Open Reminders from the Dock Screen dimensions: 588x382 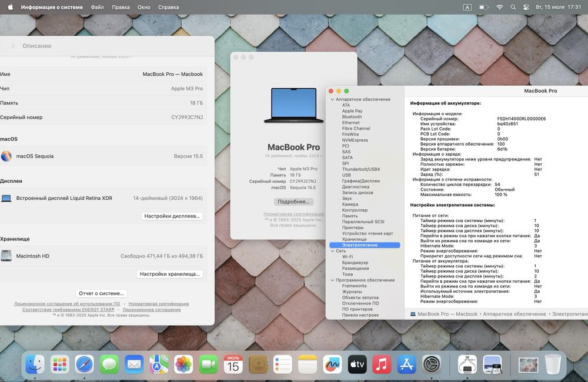(x=283, y=364)
